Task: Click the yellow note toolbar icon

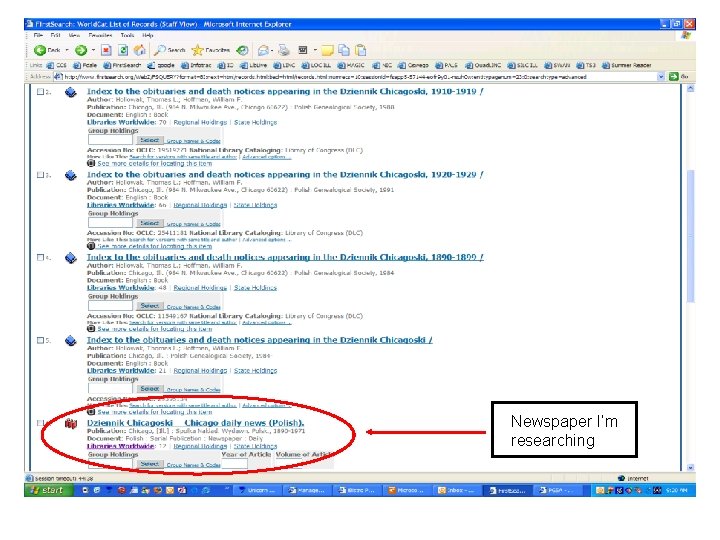Action: pyautogui.click(x=327, y=50)
